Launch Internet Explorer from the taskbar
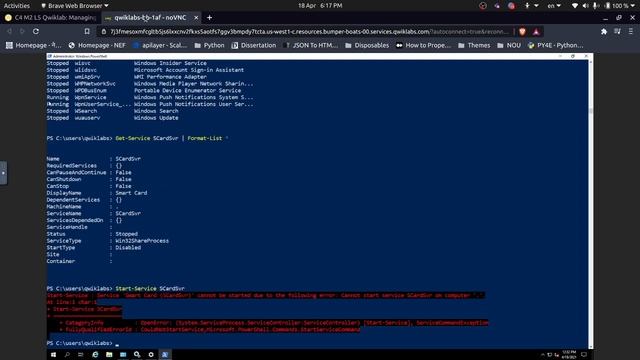This screenshot has width=640, height=360. 95,355
